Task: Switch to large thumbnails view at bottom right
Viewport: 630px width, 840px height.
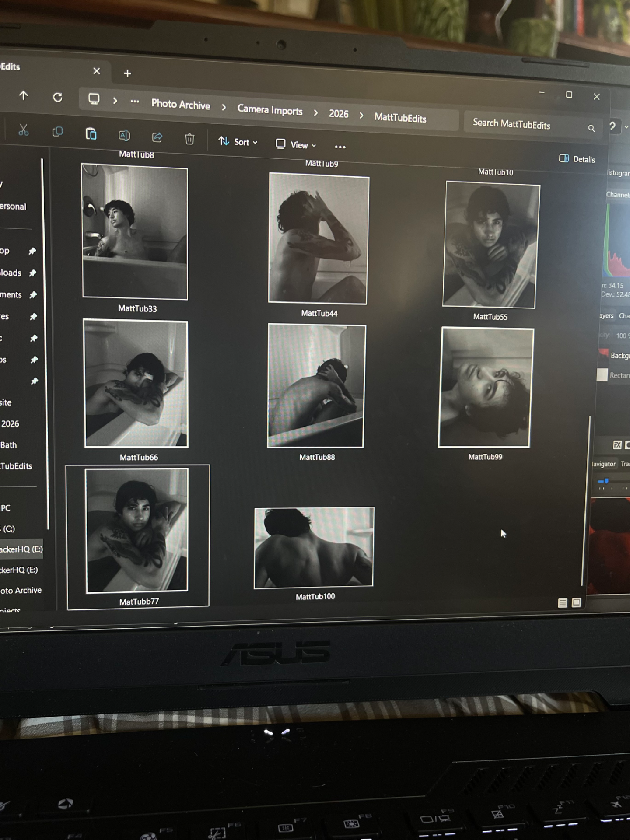Action: tap(576, 602)
